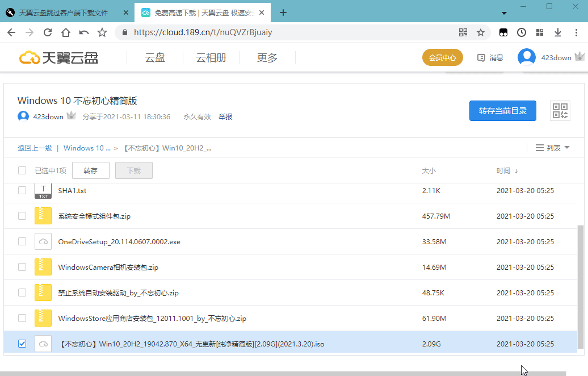Click the 系统安全模式组件包.zip file icon
This screenshot has height=376, width=588.
pyautogui.click(x=43, y=216)
